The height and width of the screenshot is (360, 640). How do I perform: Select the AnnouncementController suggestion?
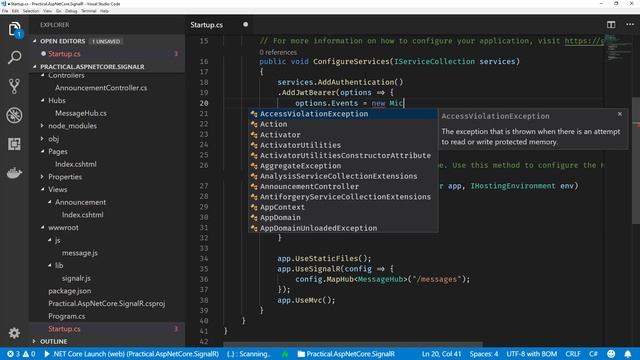point(343,187)
